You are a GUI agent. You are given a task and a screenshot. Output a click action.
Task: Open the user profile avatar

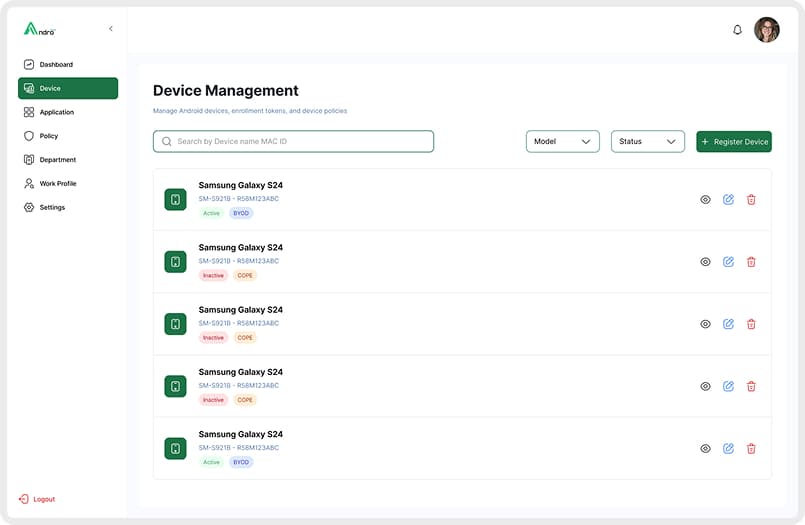click(767, 30)
